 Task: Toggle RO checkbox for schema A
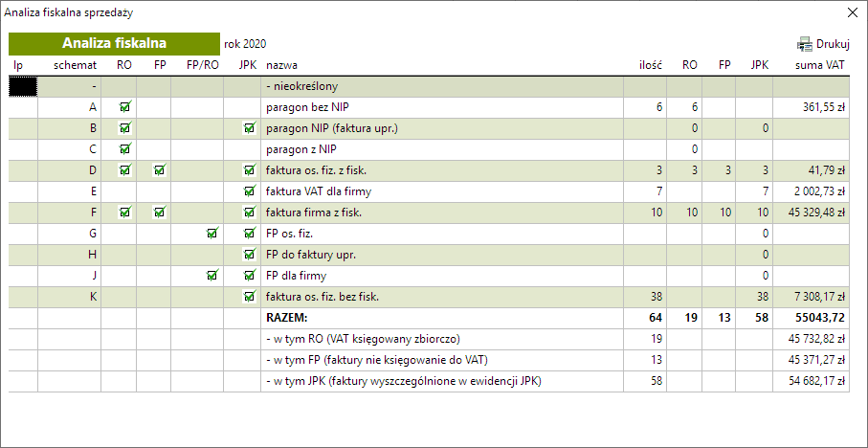coord(125,107)
